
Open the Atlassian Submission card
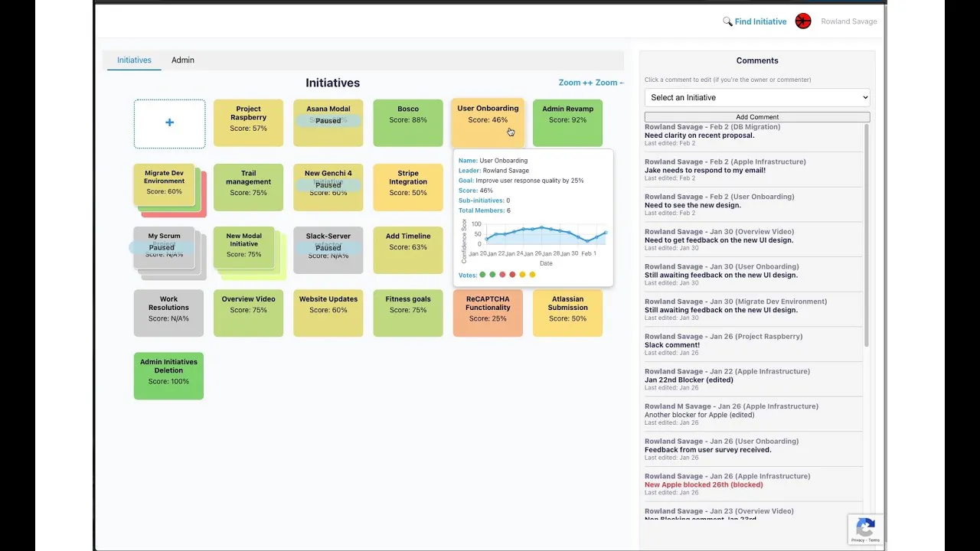click(x=567, y=312)
